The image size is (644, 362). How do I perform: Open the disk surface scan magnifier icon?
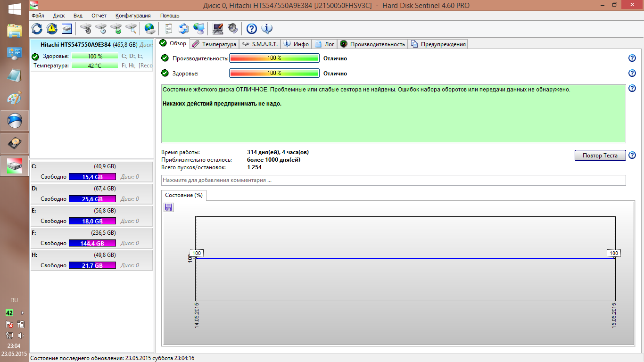pyautogui.click(x=131, y=29)
